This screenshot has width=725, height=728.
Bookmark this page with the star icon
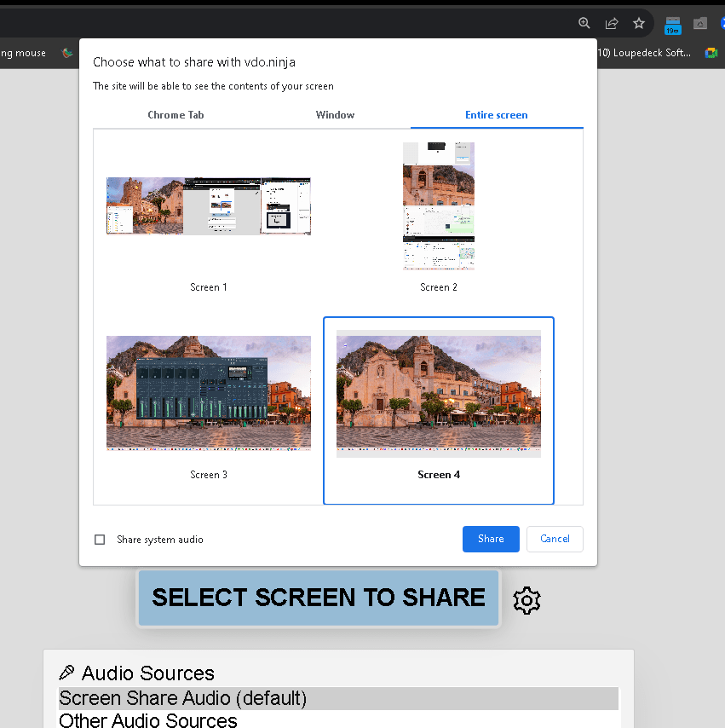(639, 23)
